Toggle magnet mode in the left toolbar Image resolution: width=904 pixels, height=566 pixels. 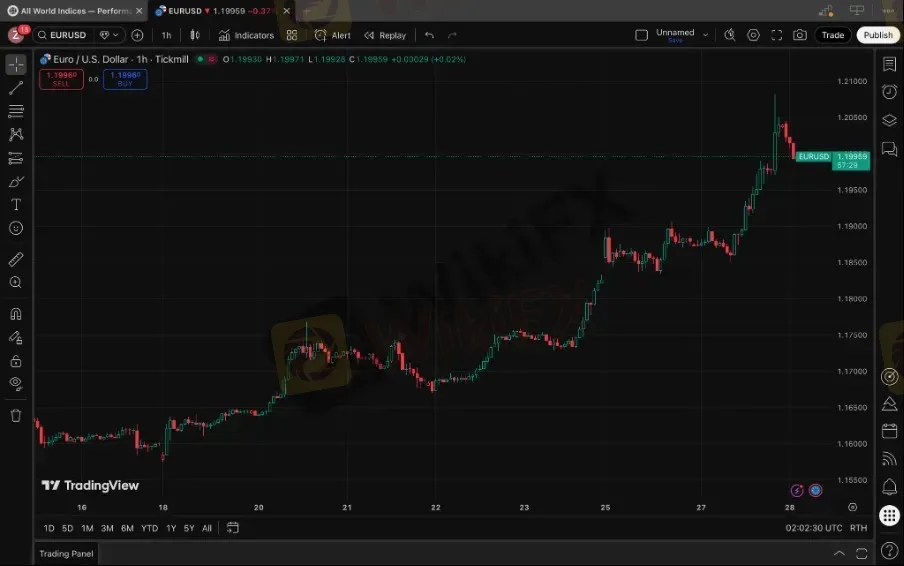coord(16,314)
